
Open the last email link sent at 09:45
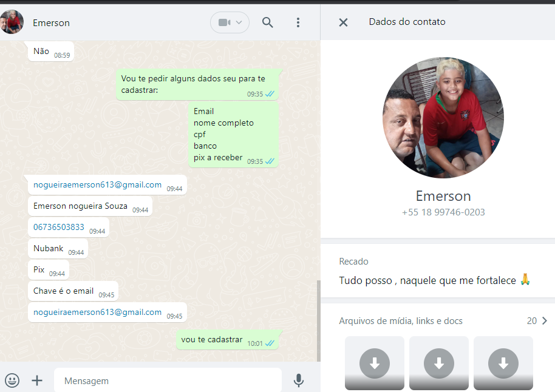(x=97, y=313)
